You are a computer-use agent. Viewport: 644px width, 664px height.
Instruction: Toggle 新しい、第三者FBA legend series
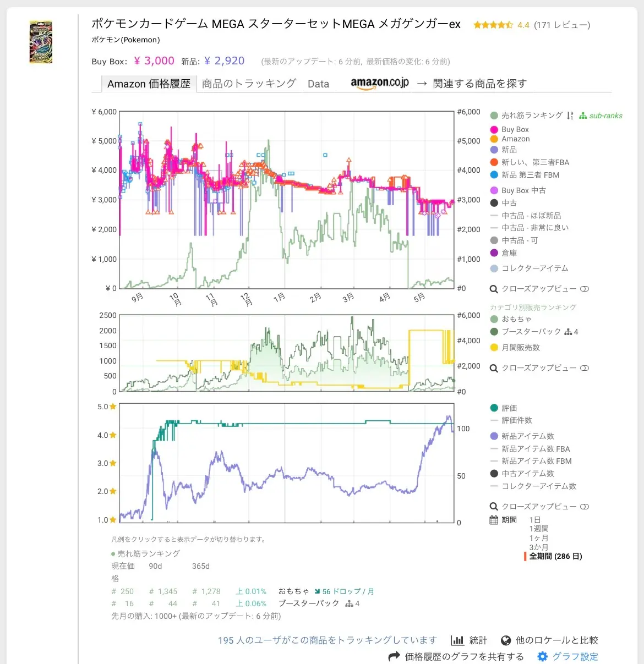coord(530,162)
